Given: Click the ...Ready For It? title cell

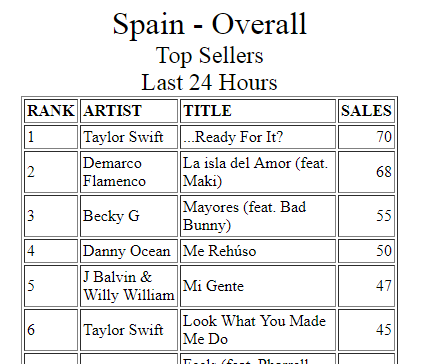Looking at the screenshot, I should [258, 137].
